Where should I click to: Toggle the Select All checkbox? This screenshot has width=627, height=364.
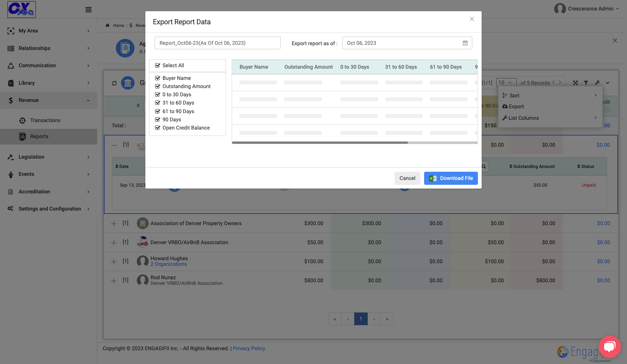coord(158,65)
